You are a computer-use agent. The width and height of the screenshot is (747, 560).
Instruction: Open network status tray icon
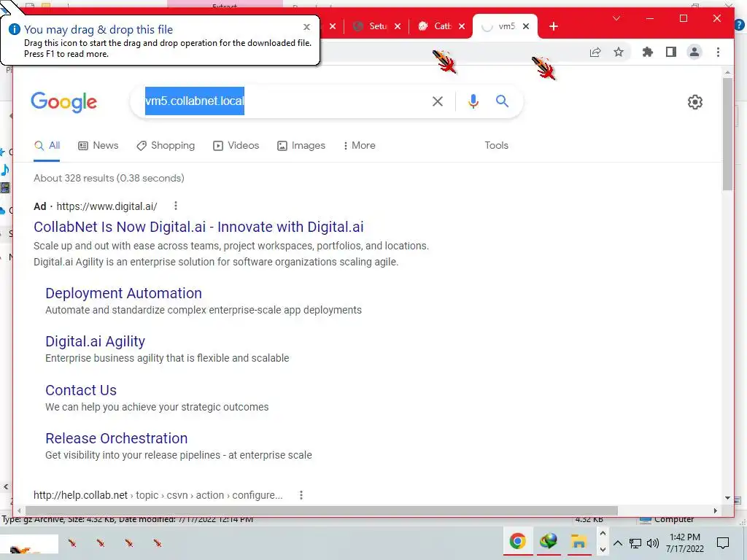tap(635, 543)
